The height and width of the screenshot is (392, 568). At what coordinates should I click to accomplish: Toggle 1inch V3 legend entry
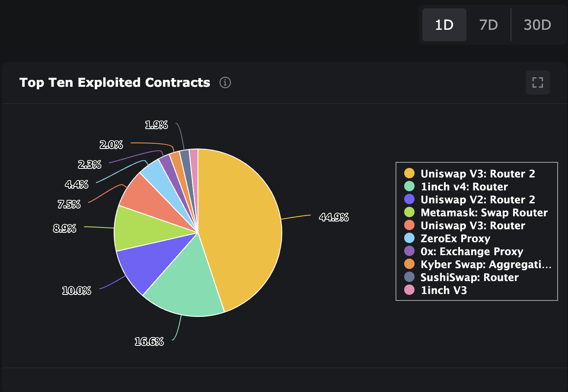[x=435, y=290]
